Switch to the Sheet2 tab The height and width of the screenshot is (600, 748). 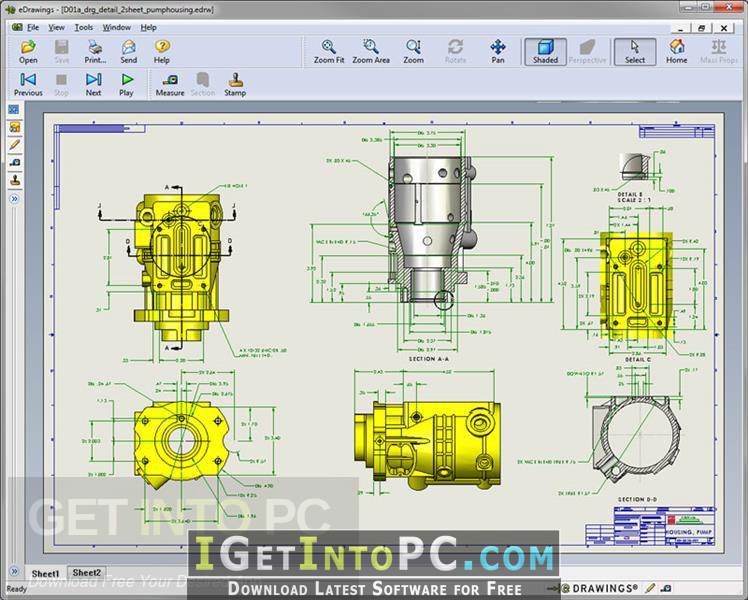(87, 572)
